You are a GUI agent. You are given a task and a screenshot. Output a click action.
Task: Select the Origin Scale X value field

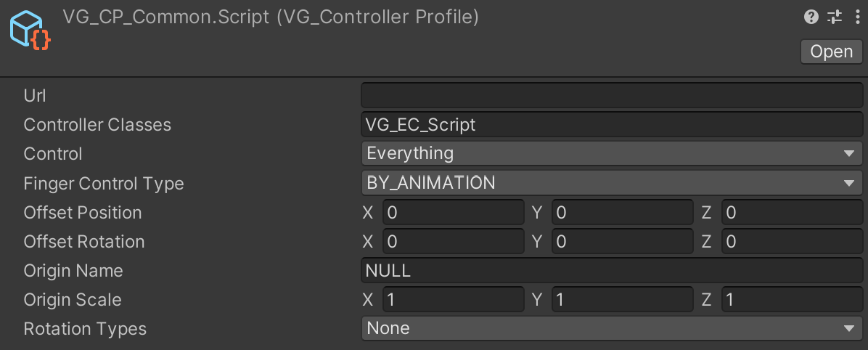point(453,299)
